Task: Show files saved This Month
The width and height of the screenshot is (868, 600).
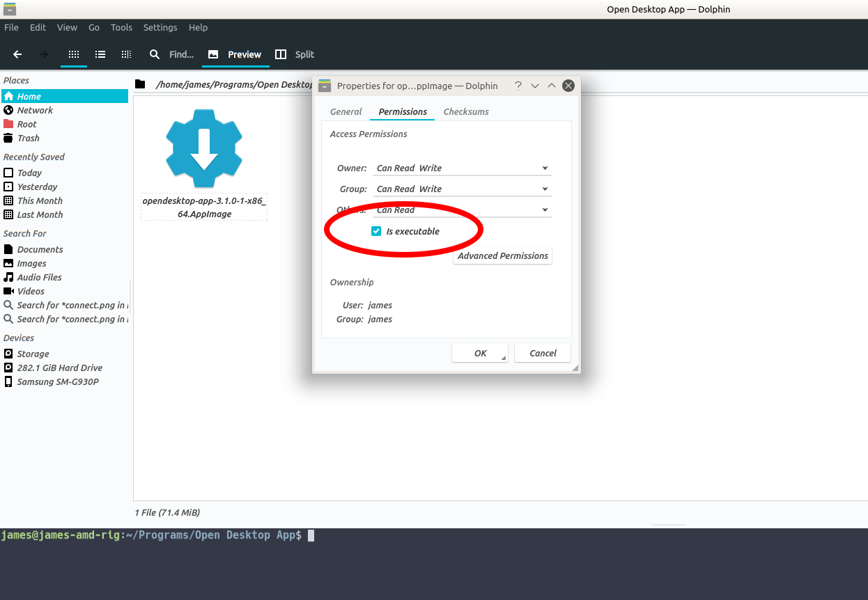Action: [65, 200]
